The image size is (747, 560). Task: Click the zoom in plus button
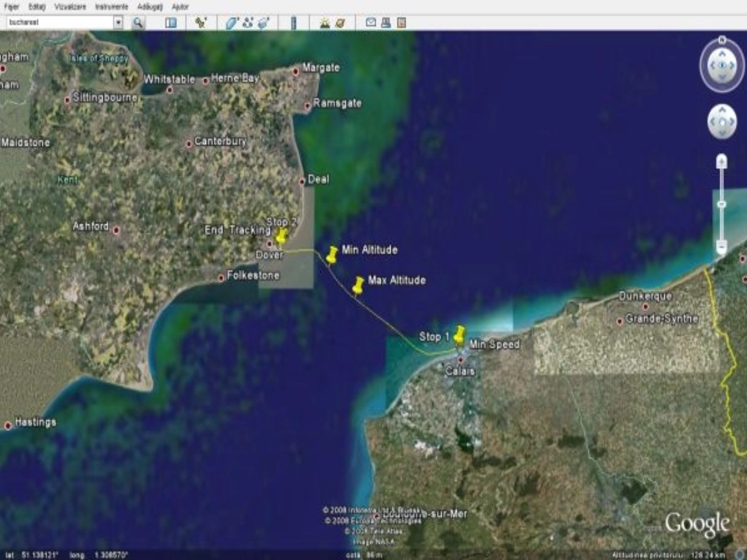tap(722, 161)
